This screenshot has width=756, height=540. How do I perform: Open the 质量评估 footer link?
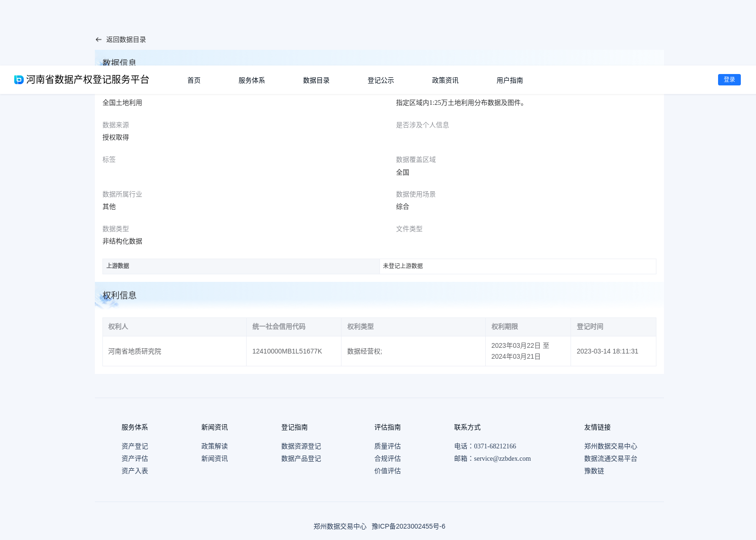387,446
